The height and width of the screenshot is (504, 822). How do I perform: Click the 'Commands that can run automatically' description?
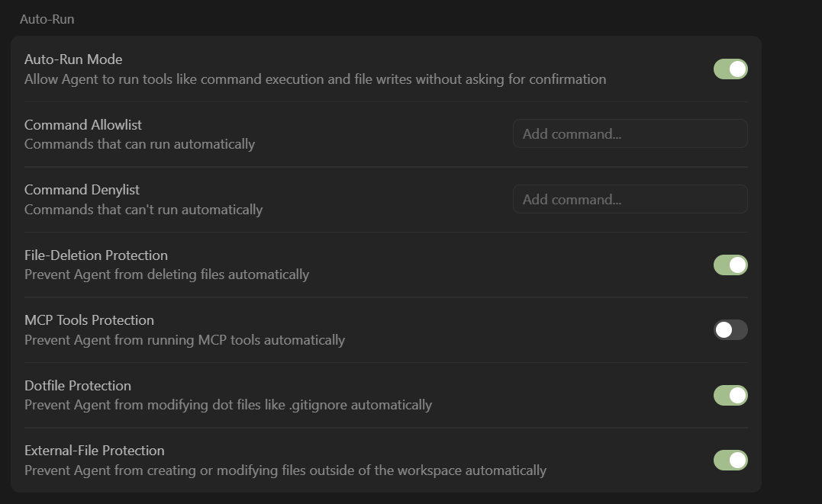140,144
